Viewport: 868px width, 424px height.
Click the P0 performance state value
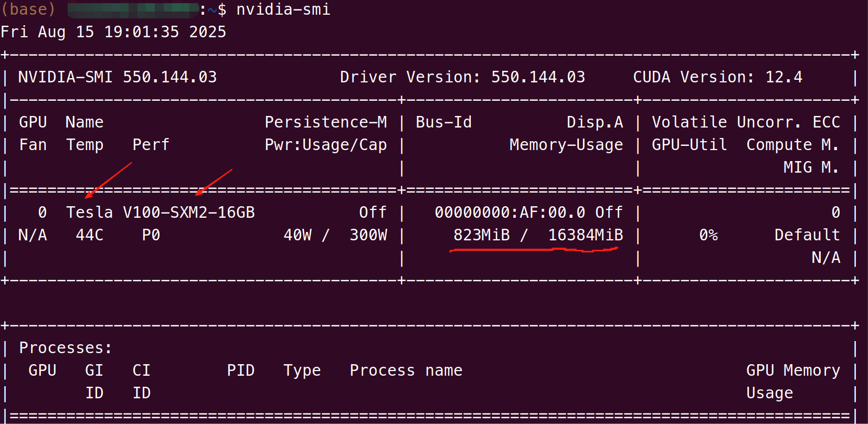[x=151, y=235]
